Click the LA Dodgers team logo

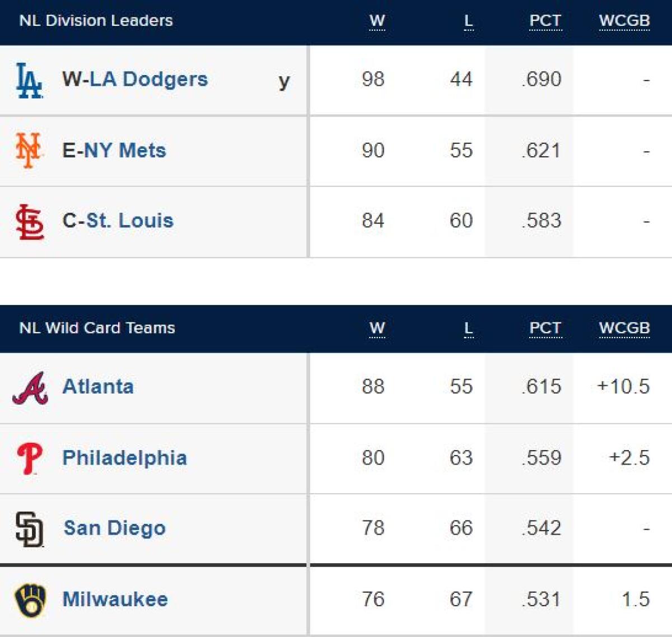pos(29,81)
